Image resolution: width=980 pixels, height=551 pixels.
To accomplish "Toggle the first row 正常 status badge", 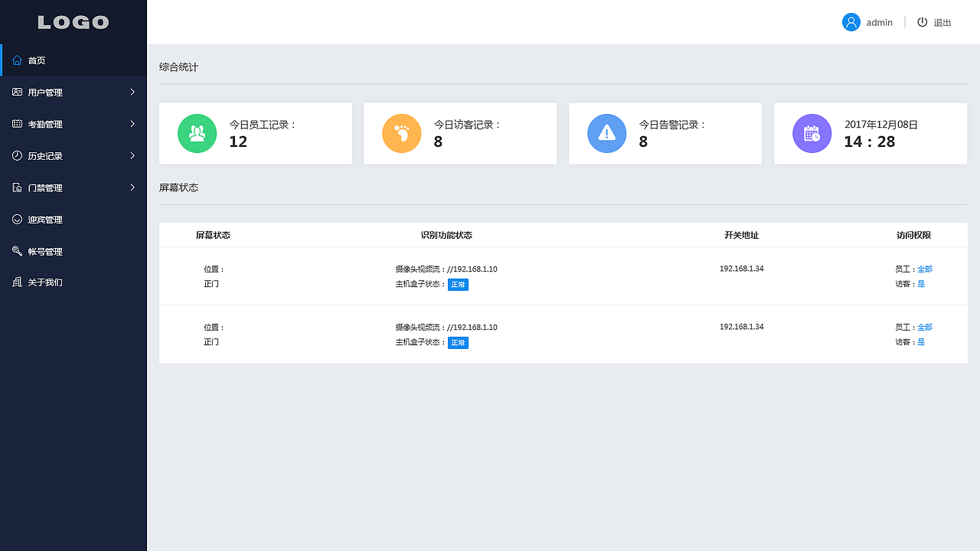I will [458, 284].
